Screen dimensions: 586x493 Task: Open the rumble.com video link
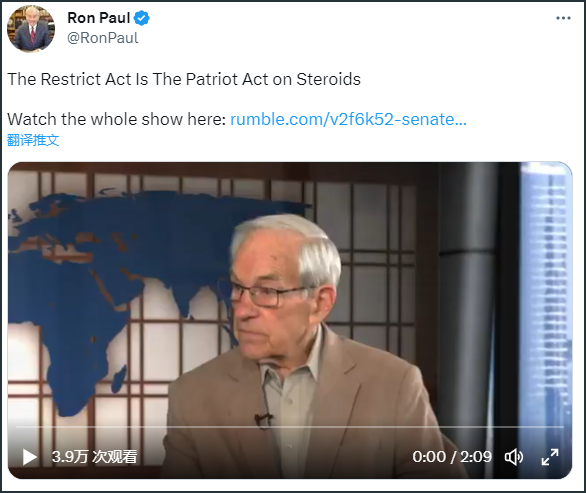click(348, 120)
